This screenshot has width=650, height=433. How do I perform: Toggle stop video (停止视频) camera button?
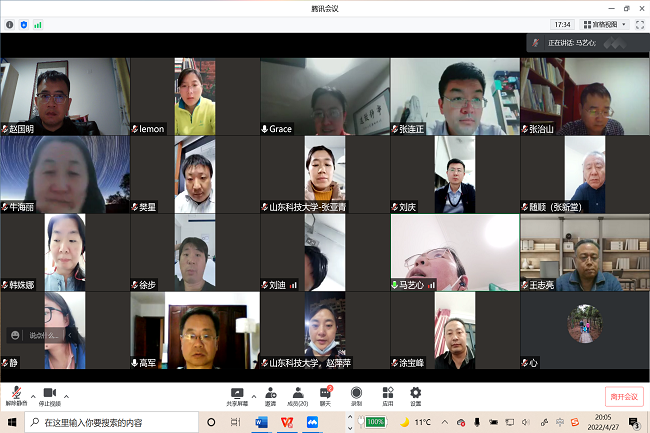point(48,394)
